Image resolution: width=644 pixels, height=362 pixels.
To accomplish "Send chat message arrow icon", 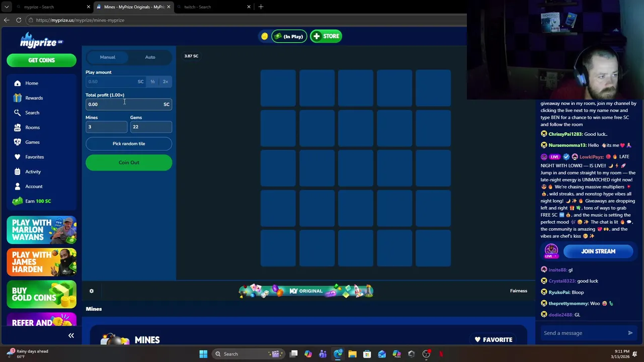I will coord(630,333).
